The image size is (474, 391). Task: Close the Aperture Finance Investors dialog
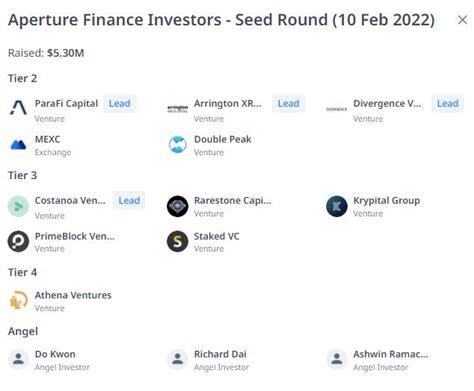pos(462,20)
